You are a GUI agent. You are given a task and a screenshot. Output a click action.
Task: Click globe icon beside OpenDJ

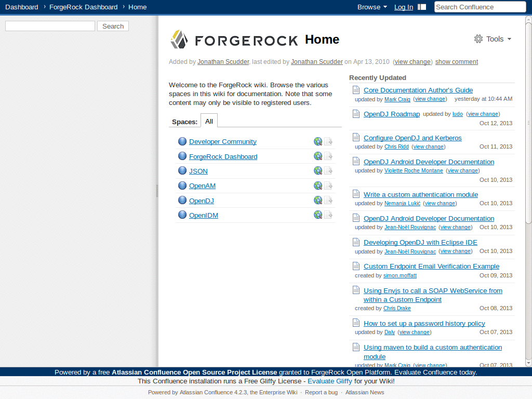pyautogui.click(x=182, y=200)
